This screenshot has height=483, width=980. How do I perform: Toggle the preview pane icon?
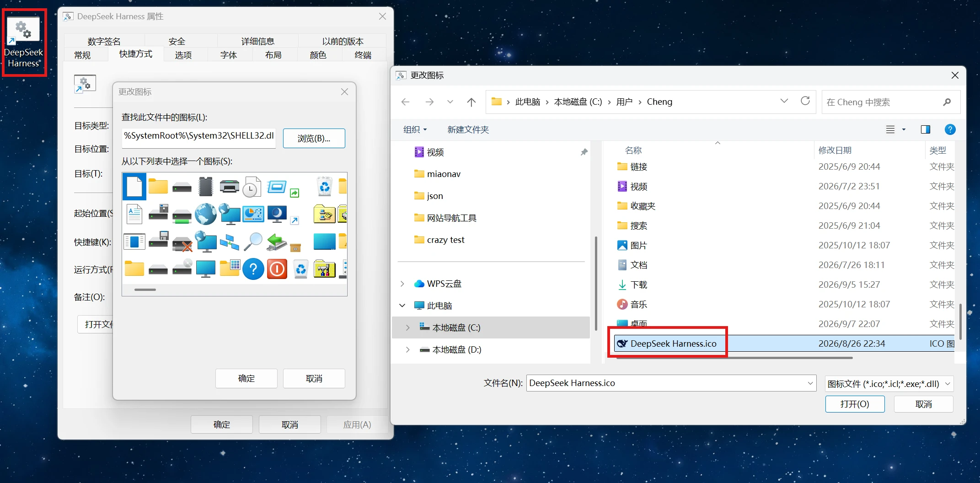[925, 129]
